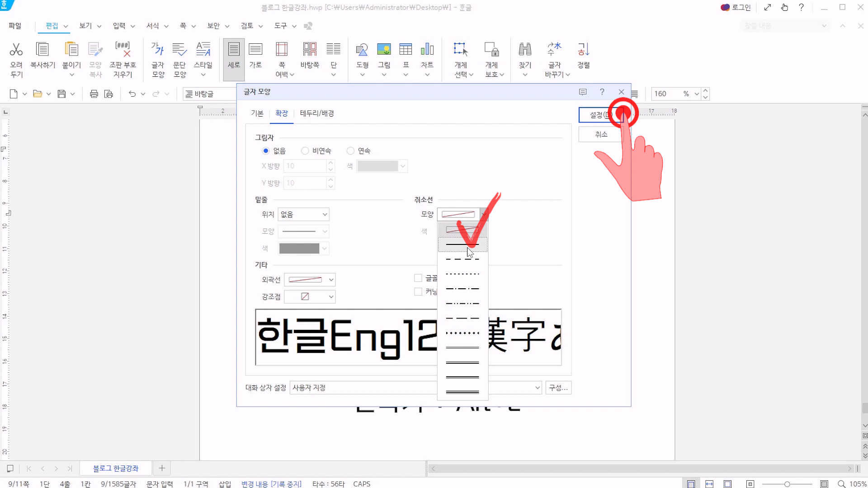Click the 차트 chart icon
Image resolution: width=868 pixels, height=488 pixels.
(x=427, y=50)
